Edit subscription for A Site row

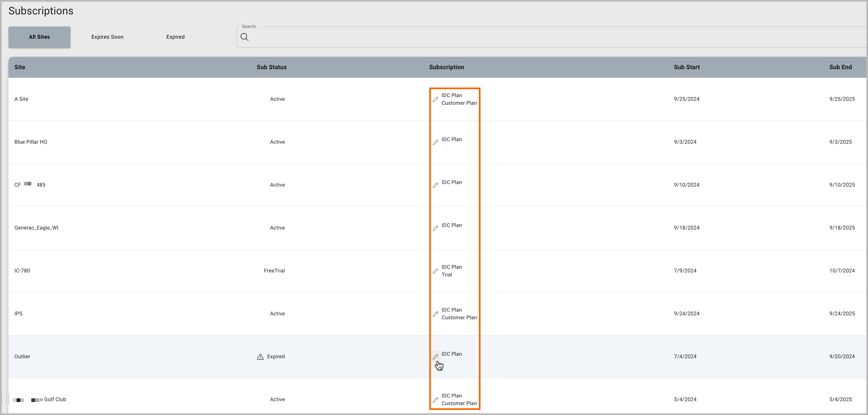tap(435, 99)
